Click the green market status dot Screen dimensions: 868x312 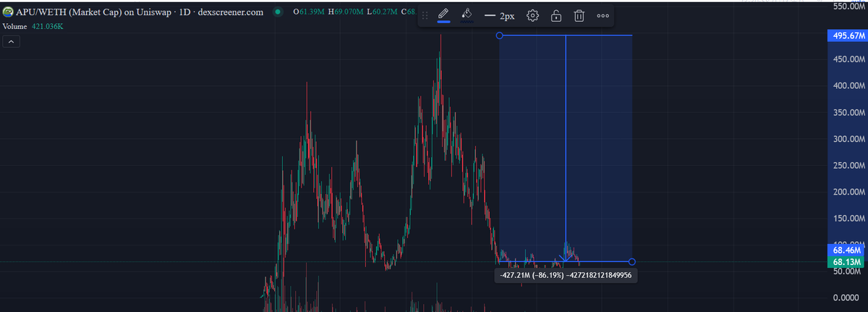278,12
